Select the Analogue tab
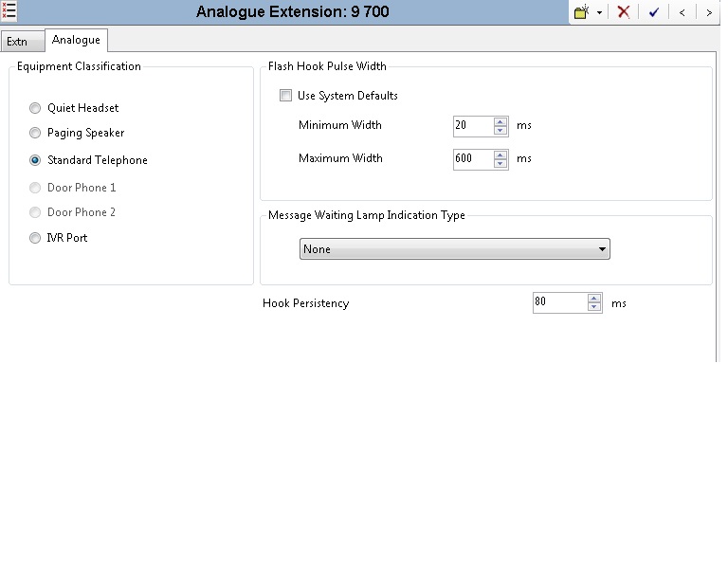728x582 pixels. point(76,40)
